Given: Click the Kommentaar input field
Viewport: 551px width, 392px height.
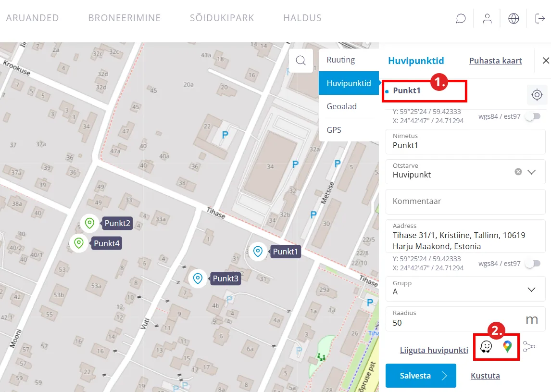Looking at the screenshot, I should click(465, 201).
